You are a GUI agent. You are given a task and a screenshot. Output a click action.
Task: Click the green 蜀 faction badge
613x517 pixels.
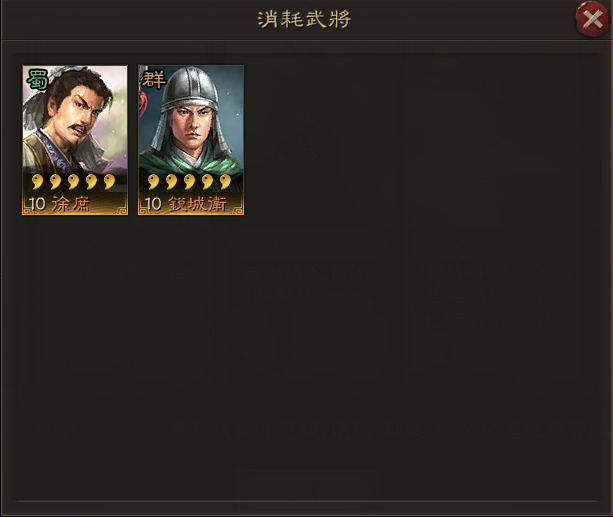click(x=37, y=79)
